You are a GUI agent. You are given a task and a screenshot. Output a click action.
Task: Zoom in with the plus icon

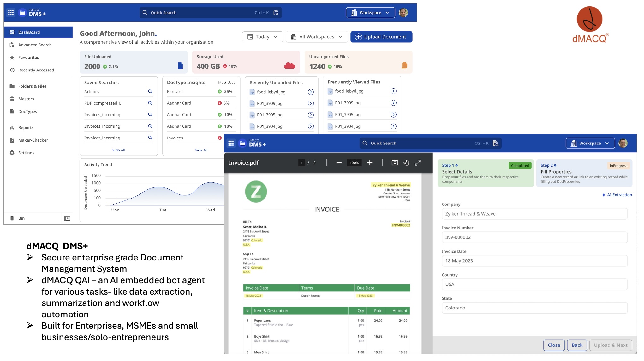coord(370,163)
